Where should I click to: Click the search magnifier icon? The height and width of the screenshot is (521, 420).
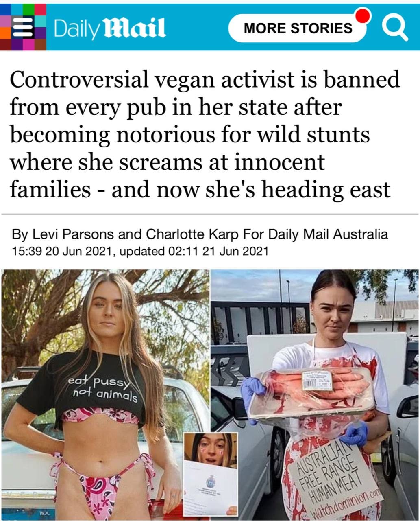pos(394,28)
